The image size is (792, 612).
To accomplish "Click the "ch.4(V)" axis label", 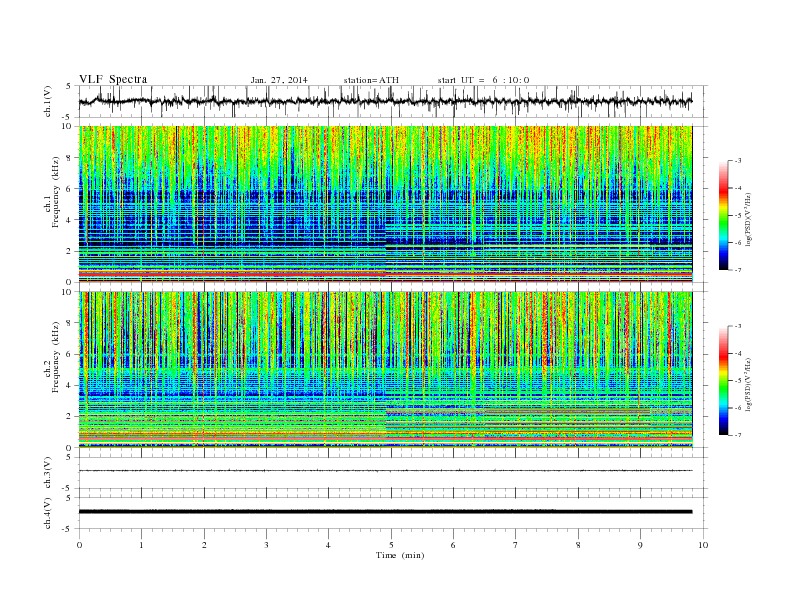I will click(x=48, y=514).
